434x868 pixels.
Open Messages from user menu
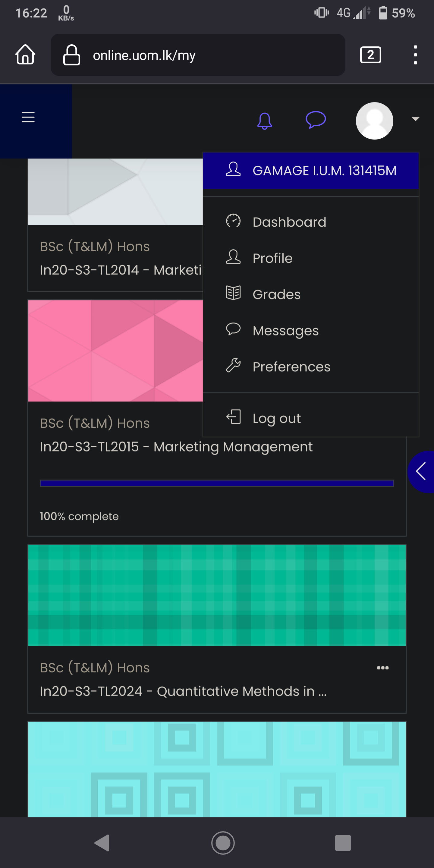(311, 331)
